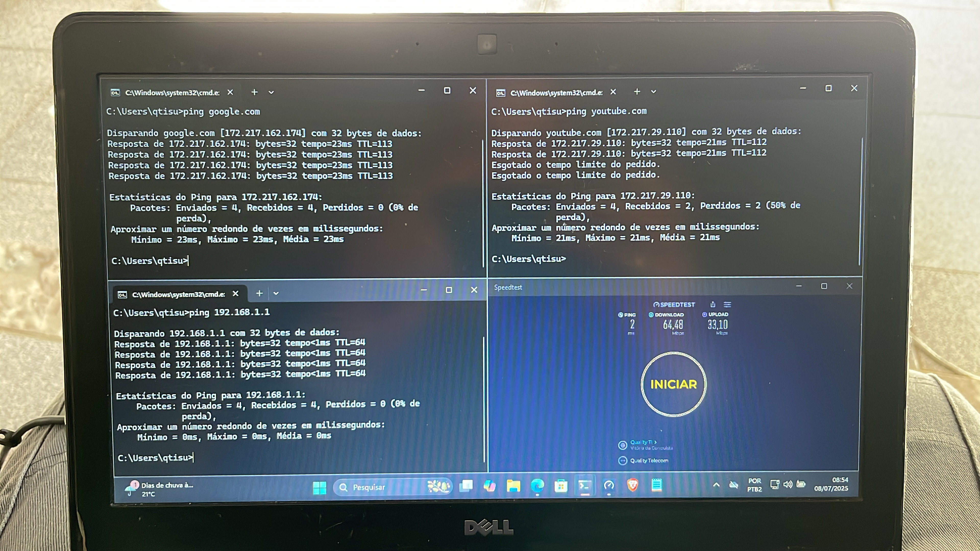Open Speedtest app from the taskbar
This screenshot has width=980, height=551.
tap(609, 486)
